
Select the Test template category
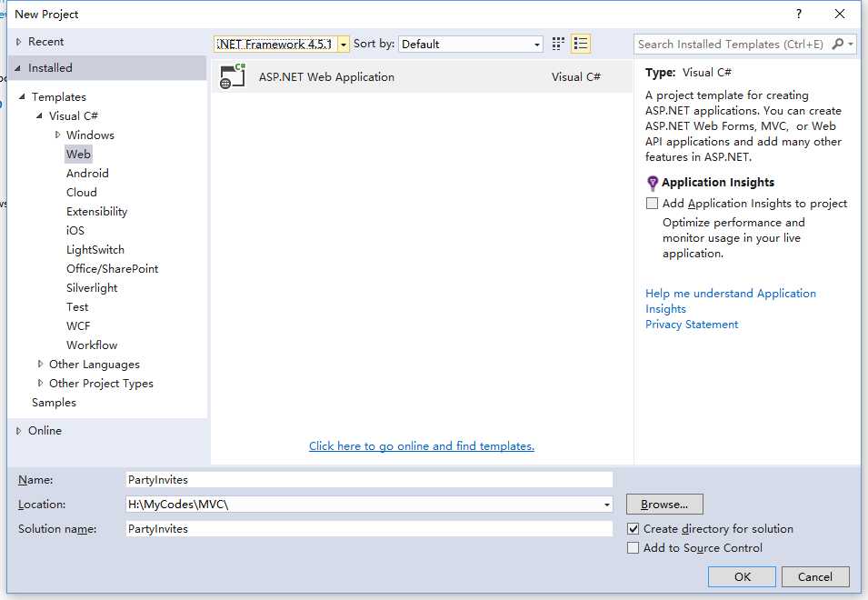(77, 307)
